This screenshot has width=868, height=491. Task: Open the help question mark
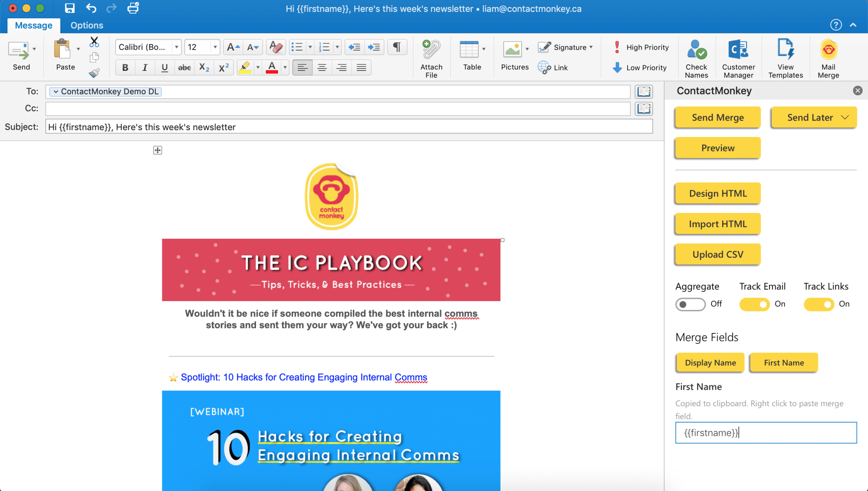(x=836, y=25)
